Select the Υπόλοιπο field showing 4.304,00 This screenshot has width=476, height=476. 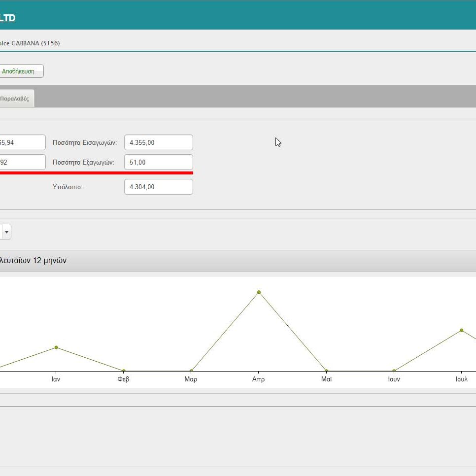pyautogui.click(x=158, y=187)
